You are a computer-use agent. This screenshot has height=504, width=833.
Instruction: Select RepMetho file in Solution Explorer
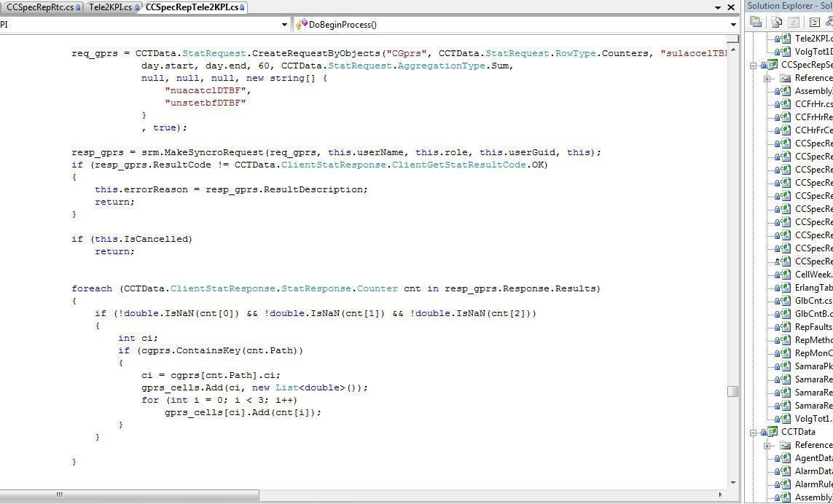coord(814,340)
